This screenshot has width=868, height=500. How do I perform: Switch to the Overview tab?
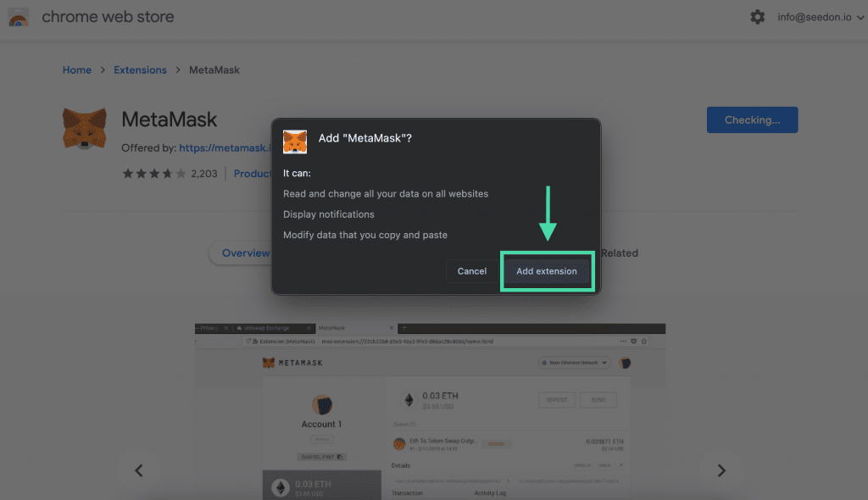tap(240, 253)
